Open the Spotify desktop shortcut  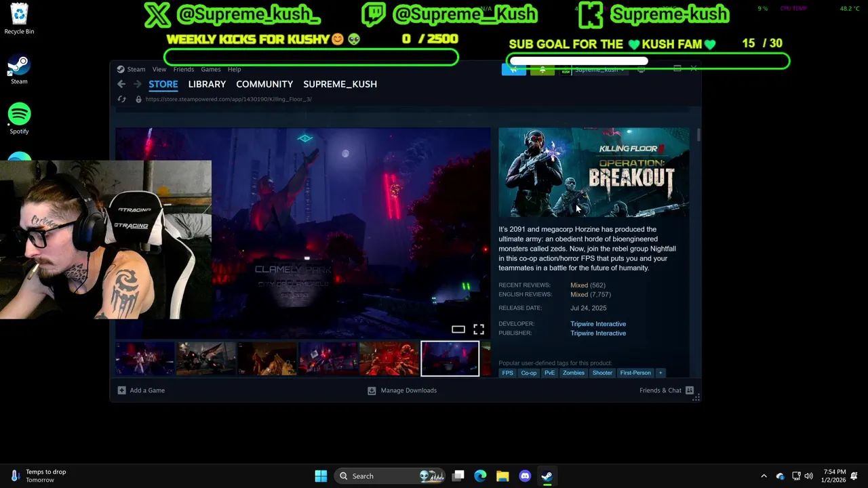(x=19, y=119)
